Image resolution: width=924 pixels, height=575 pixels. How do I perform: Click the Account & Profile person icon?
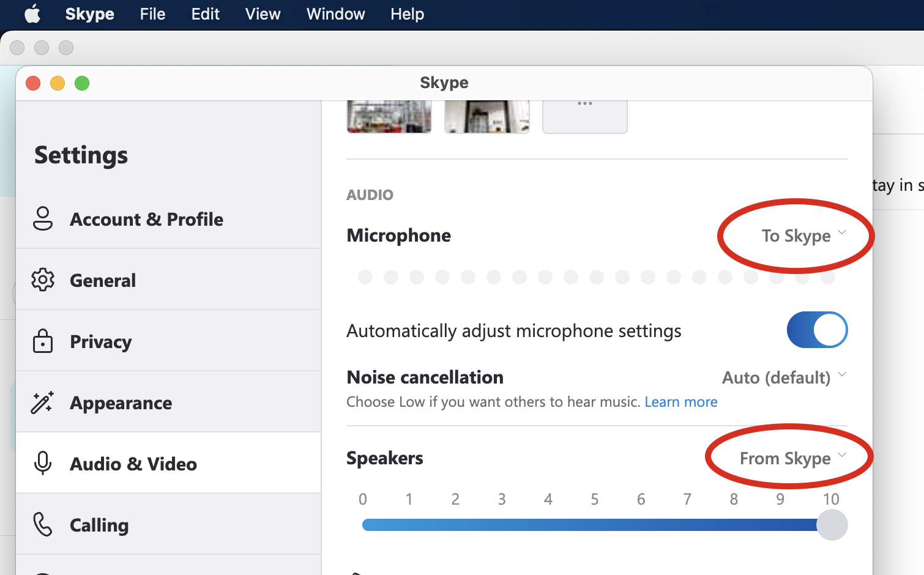[43, 219]
